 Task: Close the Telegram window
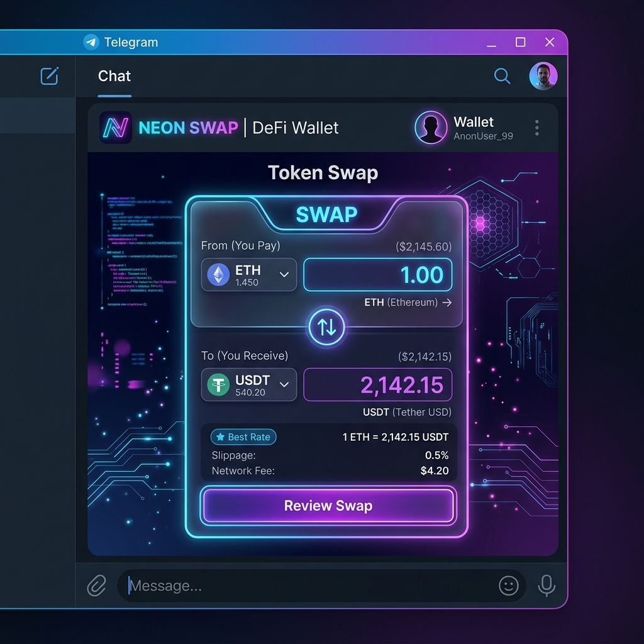tap(550, 42)
